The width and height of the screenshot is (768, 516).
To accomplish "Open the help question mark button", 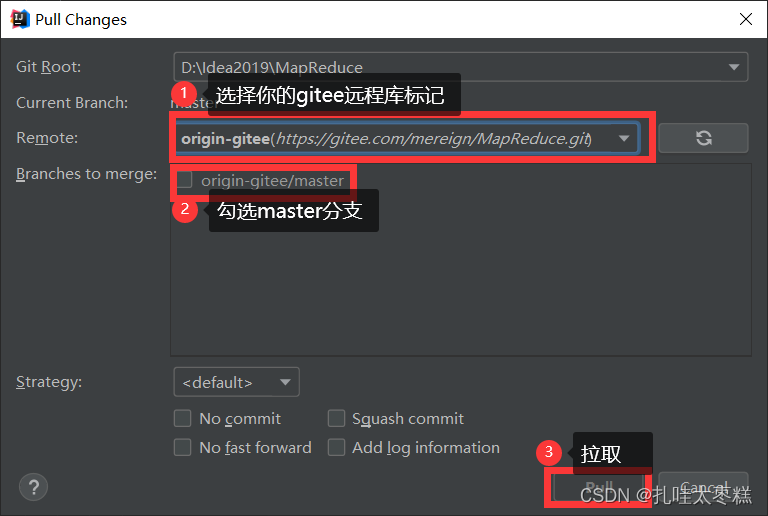I will 33,487.
